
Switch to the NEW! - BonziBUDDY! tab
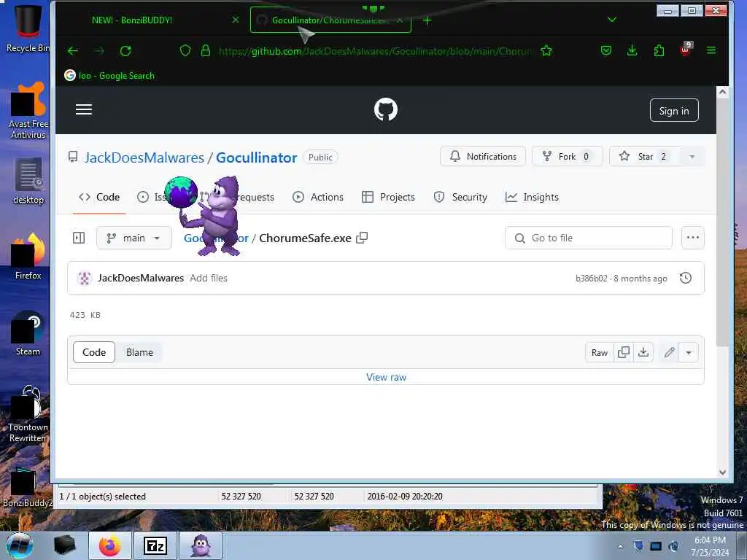click(x=132, y=20)
